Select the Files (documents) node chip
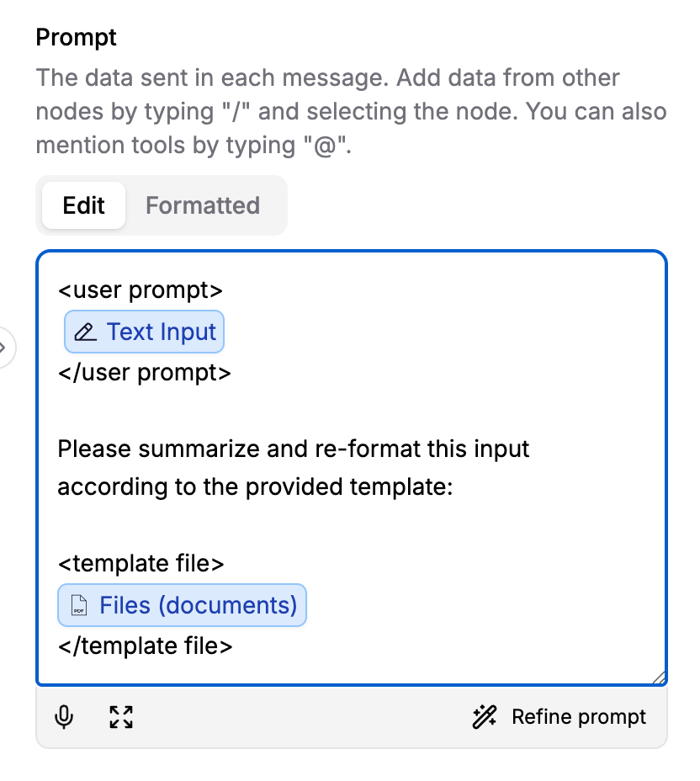Viewport: 700px width, 781px height. 183,606
